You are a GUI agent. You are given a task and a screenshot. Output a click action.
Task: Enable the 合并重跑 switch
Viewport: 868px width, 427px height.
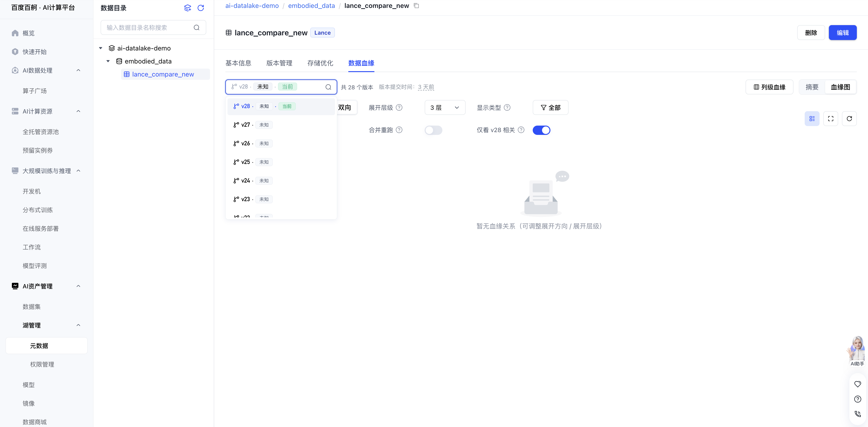point(433,130)
